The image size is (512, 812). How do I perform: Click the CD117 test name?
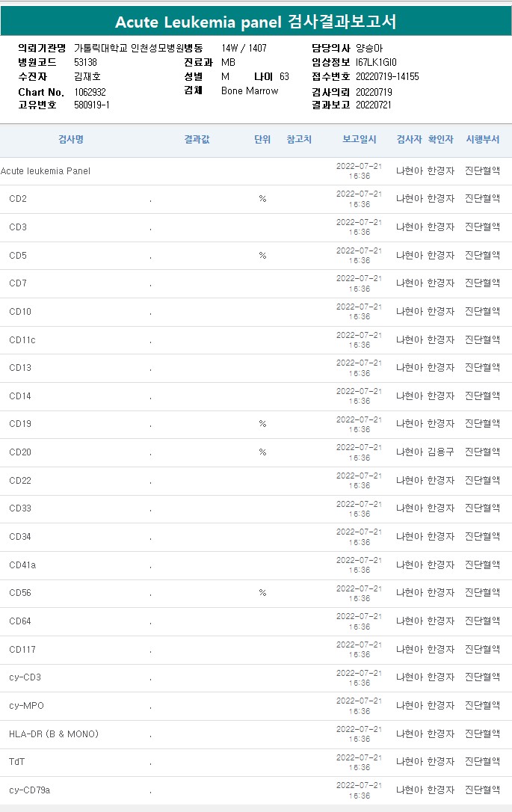tap(22, 650)
